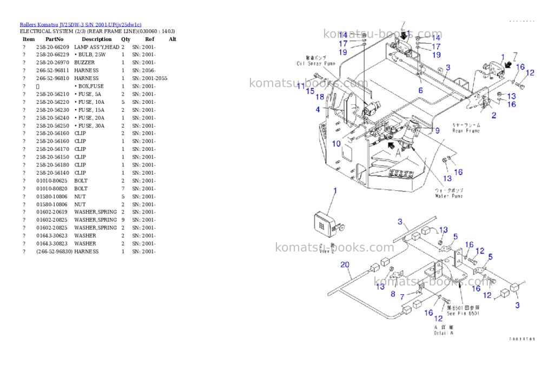Select part number 258-20-66209

pyautogui.click(x=52, y=47)
